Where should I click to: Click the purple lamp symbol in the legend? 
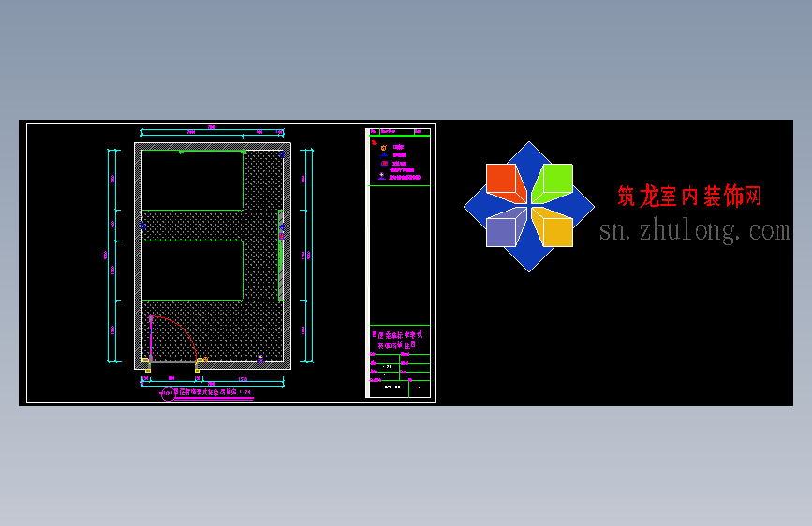pyautogui.click(x=382, y=177)
